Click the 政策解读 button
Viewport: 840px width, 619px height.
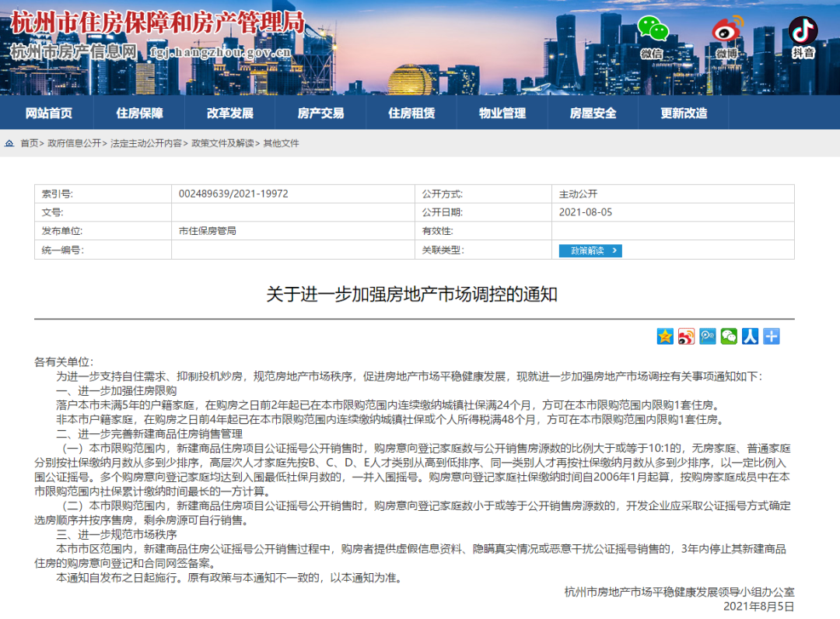pyautogui.click(x=590, y=250)
